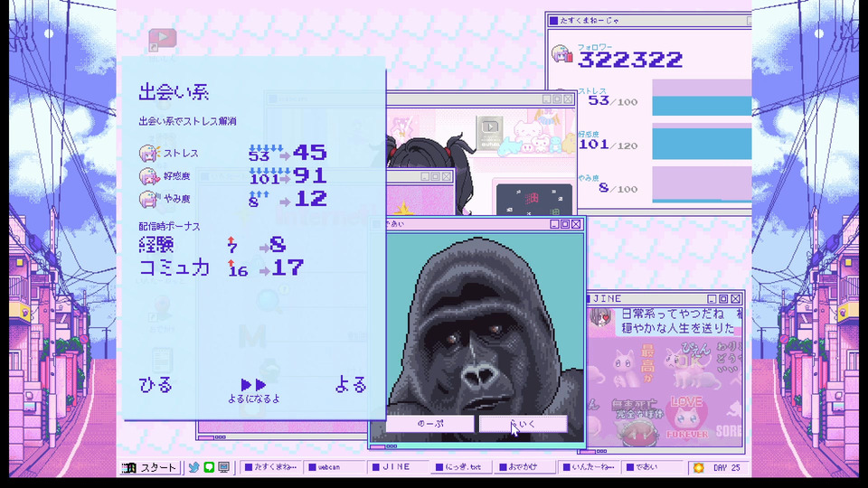Click the よる time label
Screen dimensions: 868x488
point(351,385)
